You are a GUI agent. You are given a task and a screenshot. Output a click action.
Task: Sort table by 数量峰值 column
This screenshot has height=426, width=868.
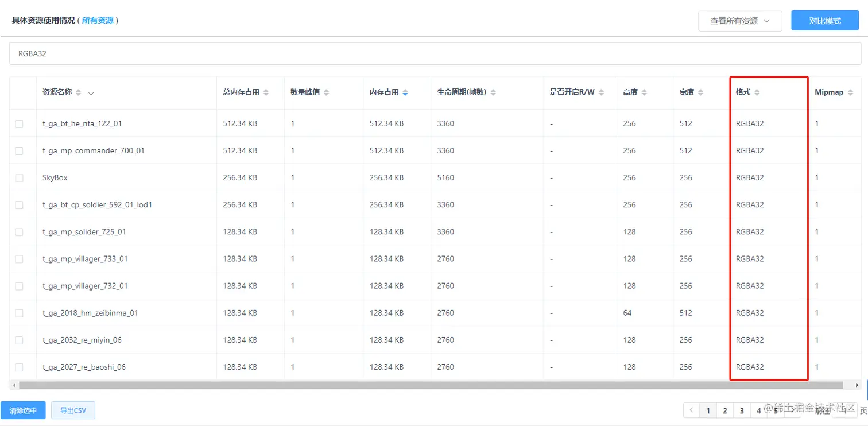[325, 92]
